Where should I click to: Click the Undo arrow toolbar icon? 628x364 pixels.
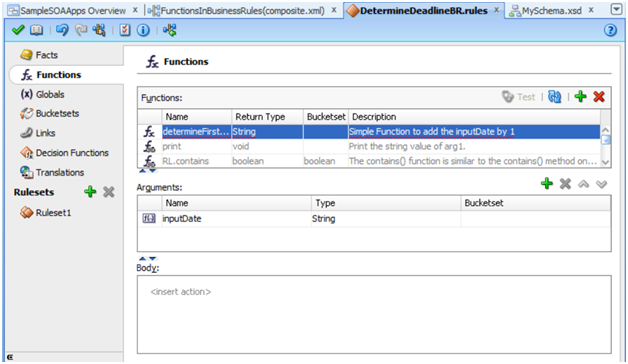click(x=62, y=30)
